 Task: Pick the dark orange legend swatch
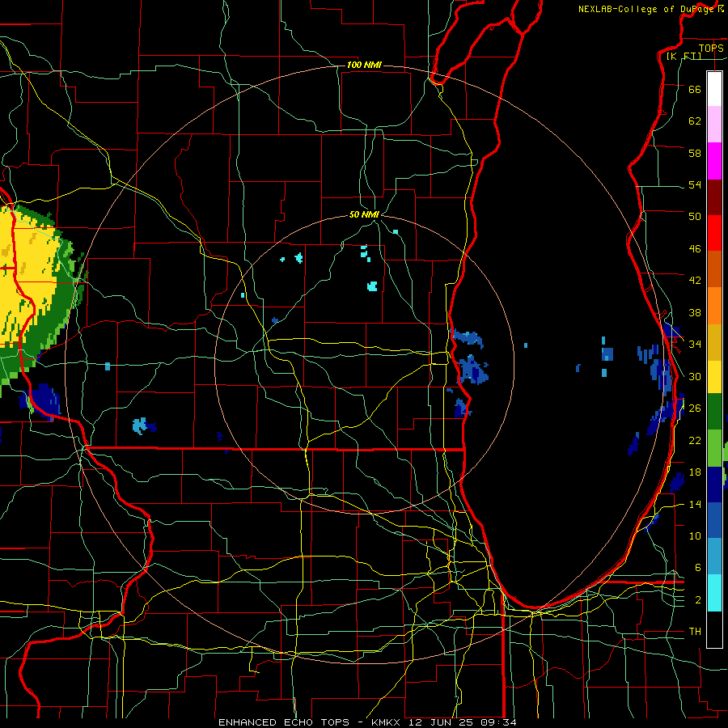714,269
